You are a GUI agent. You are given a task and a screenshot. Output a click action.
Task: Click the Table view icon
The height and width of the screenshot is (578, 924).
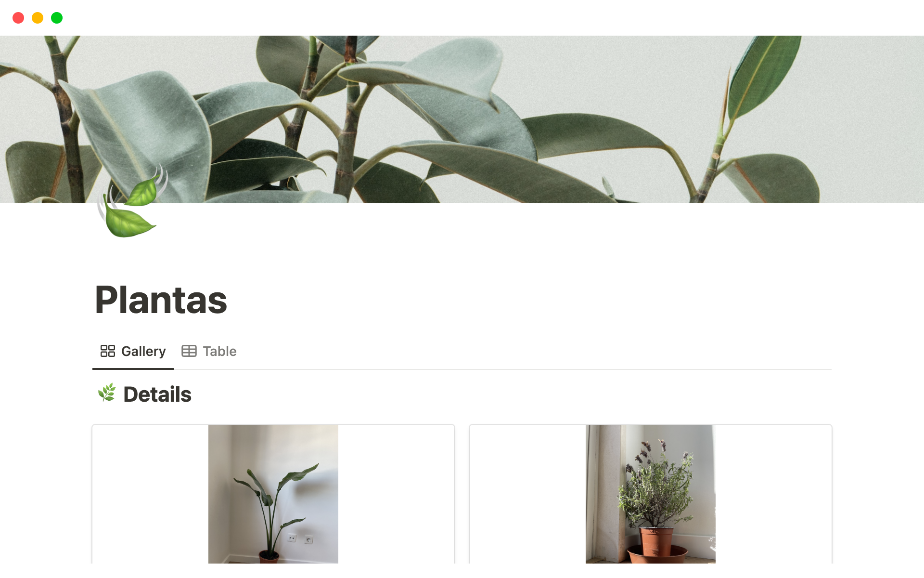(189, 351)
